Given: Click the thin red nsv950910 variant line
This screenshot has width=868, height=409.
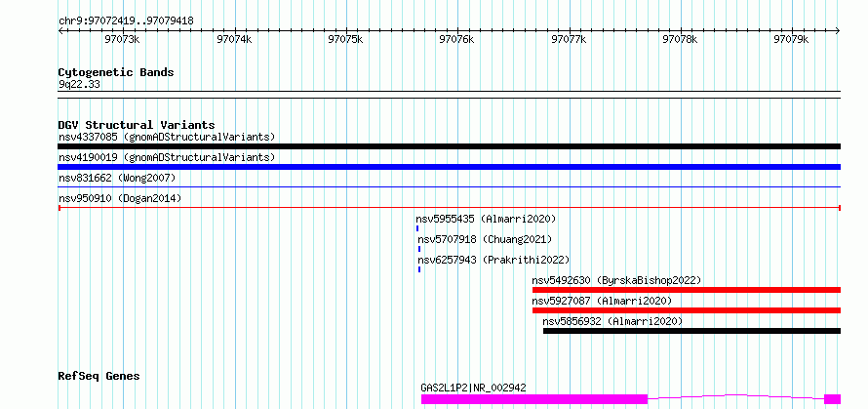Looking at the screenshot, I should click(x=449, y=208).
